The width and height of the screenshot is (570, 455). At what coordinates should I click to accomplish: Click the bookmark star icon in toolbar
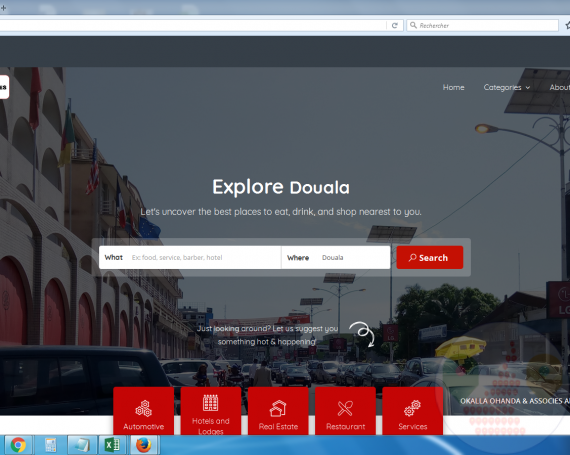point(567,25)
